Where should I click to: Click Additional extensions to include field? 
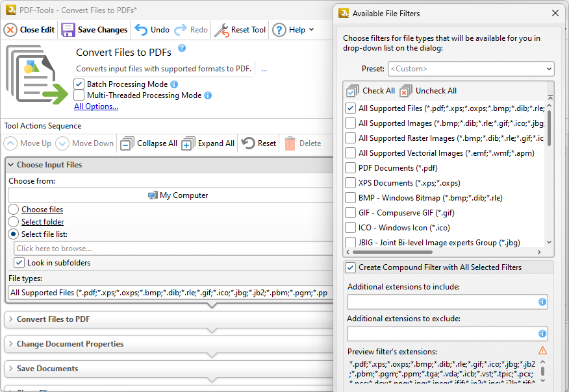tap(447, 302)
